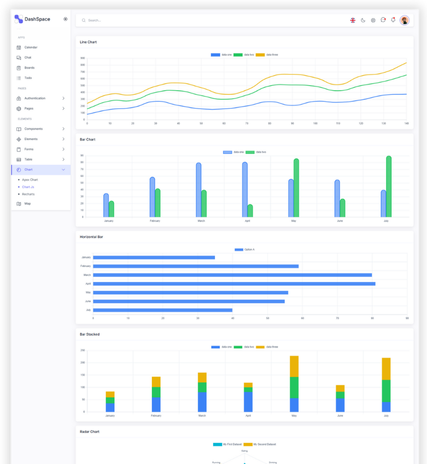Image resolution: width=427 pixels, height=464 pixels.
Task: Click the DashSpace logo icon
Action: point(18,19)
